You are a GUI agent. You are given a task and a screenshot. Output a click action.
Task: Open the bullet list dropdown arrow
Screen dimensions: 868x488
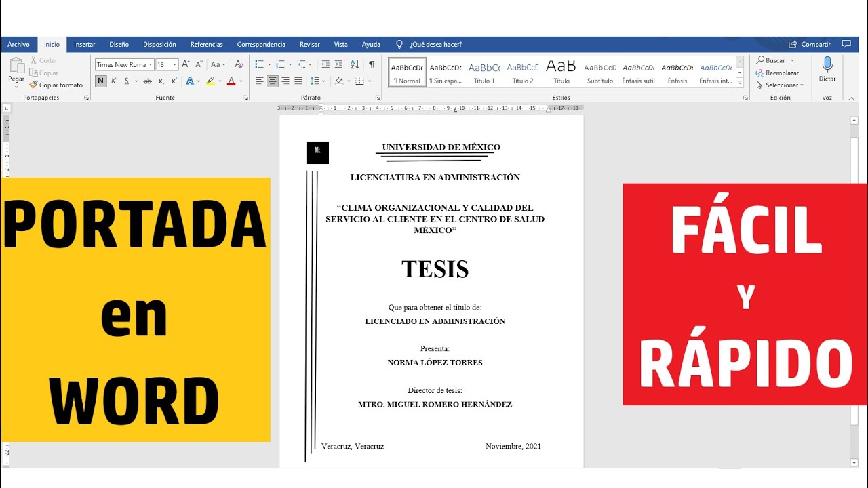click(x=269, y=64)
